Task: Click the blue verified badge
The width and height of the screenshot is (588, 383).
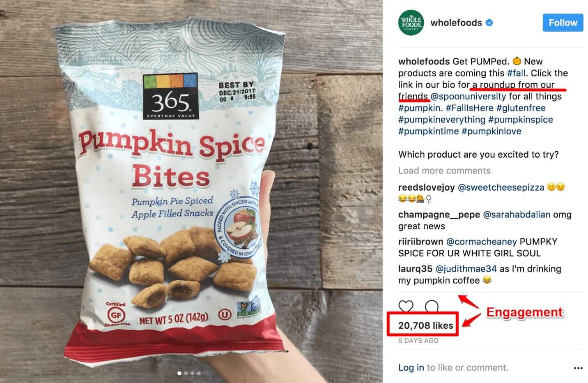Action: pos(489,23)
